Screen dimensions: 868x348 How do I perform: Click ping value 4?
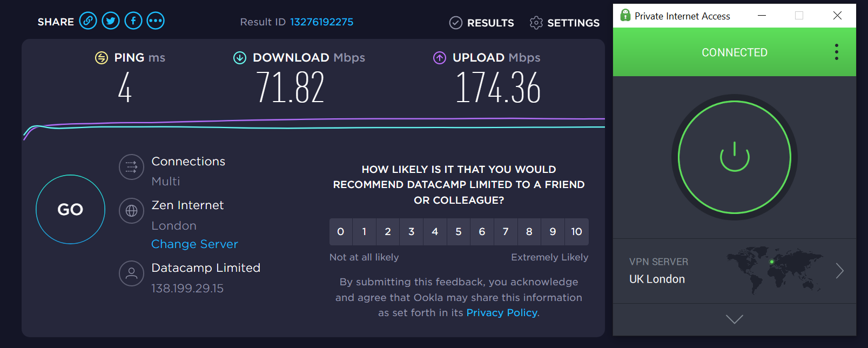pyautogui.click(x=125, y=88)
